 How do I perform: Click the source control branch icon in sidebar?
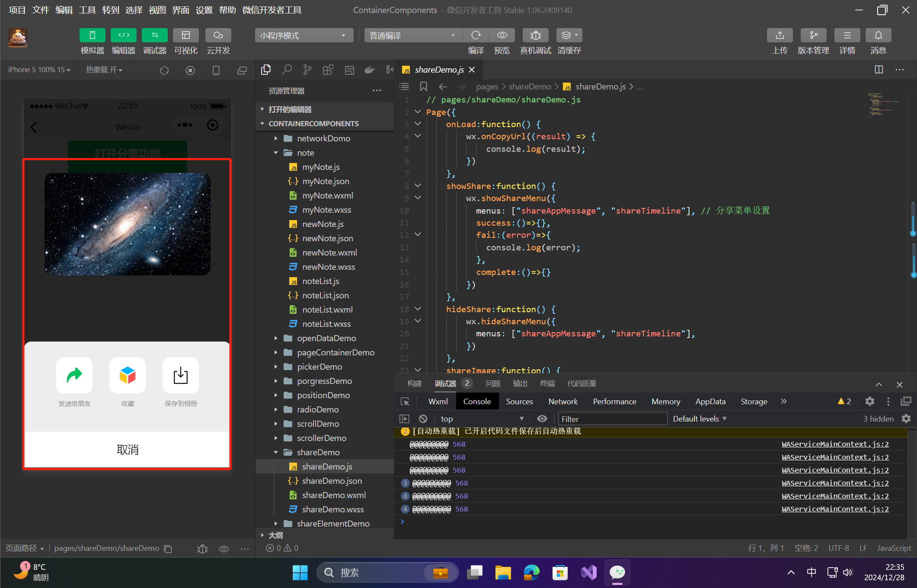coord(307,70)
